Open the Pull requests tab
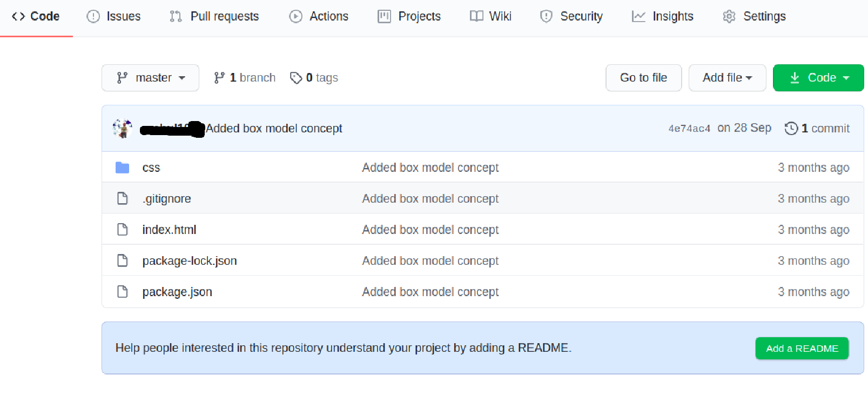The image size is (868, 408). point(214,16)
